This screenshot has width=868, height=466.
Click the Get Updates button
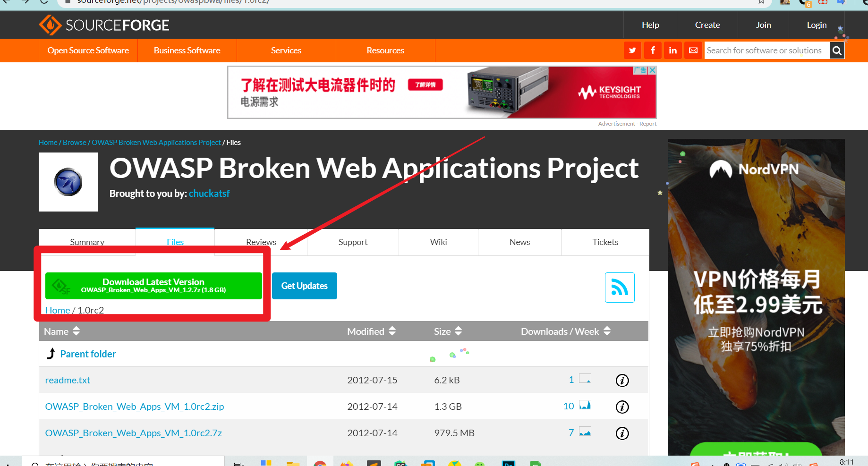pos(305,286)
